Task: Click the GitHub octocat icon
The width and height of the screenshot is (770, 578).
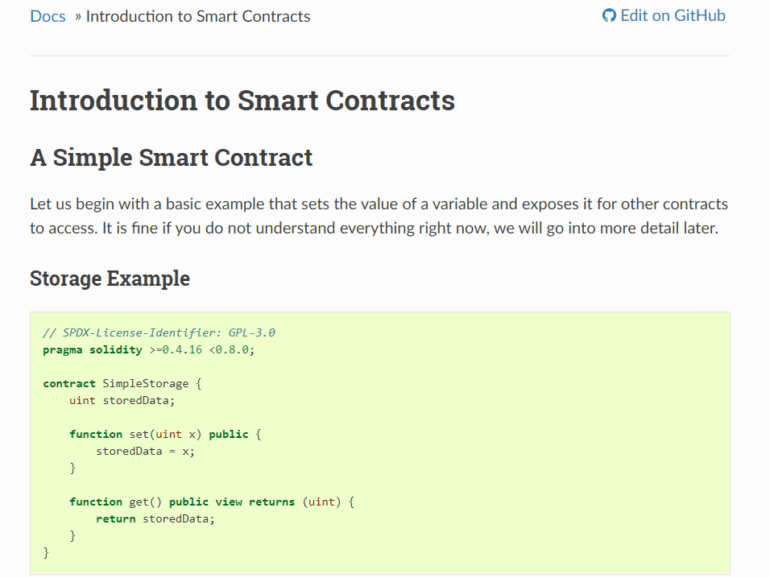Action: (x=609, y=16)
